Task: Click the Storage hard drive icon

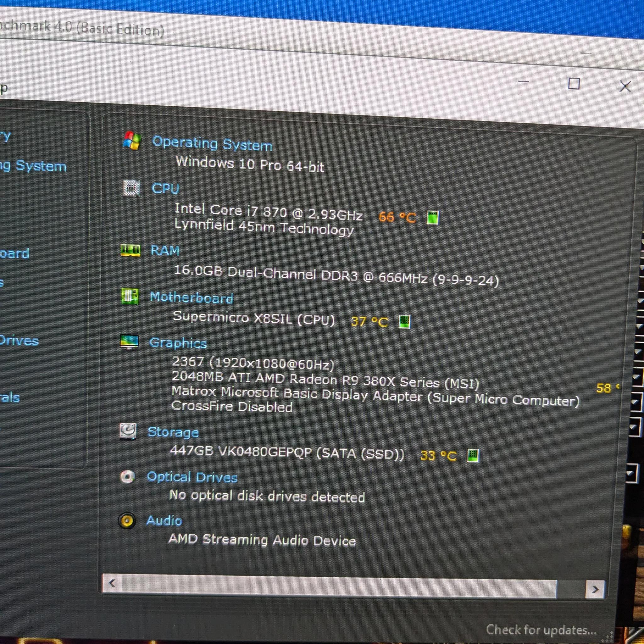Action: click(128, 431)
